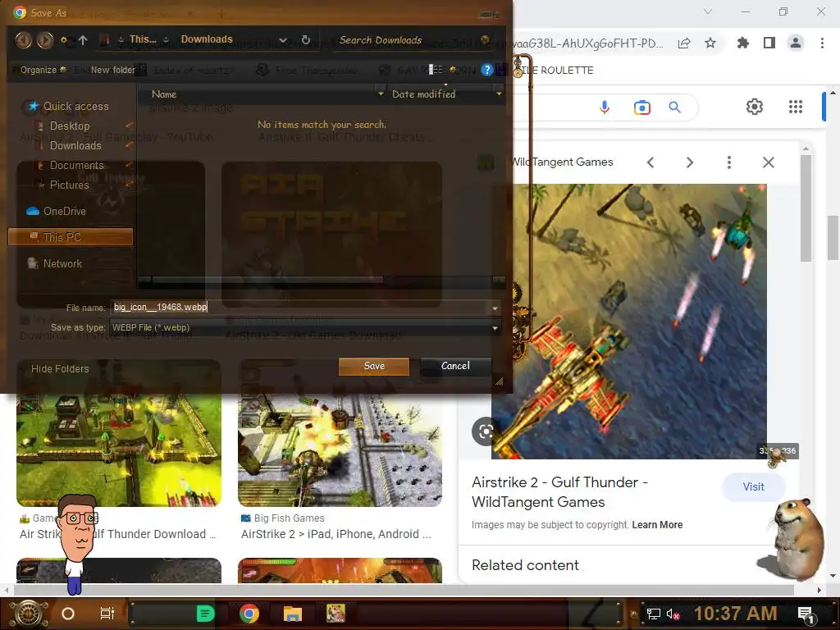Image resolution: width=840 pixels, height=630 pixels.
Task: Open Save As help button
Action: point(486,70)
